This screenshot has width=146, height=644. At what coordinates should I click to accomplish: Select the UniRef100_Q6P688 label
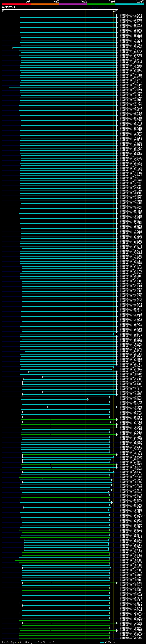pyautogui.click(x=131, y=638)
